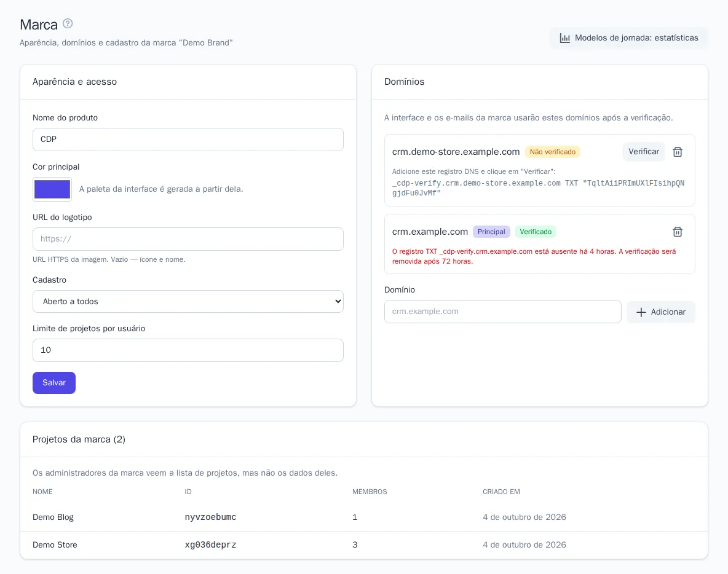Click the Domínio input field
728x574 pixels.
[x=503, y=312]
